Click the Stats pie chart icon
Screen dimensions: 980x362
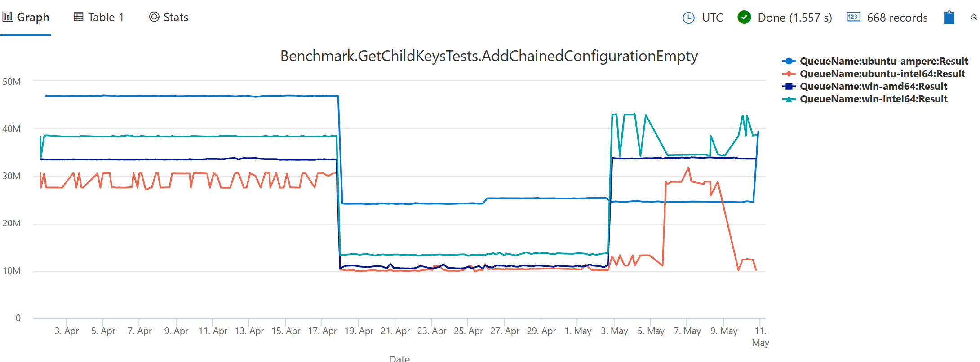[154, 17]
